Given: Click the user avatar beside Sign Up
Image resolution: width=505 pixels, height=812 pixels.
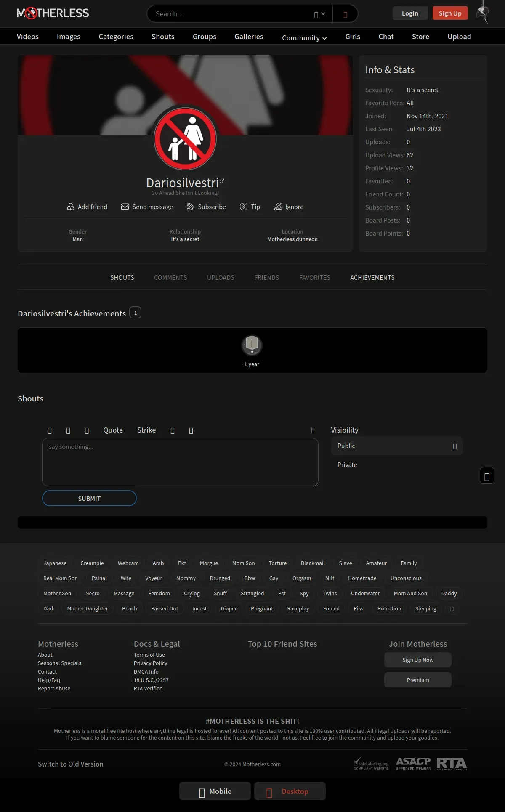Looking at the screenshot, I should (x=483, y=12).
